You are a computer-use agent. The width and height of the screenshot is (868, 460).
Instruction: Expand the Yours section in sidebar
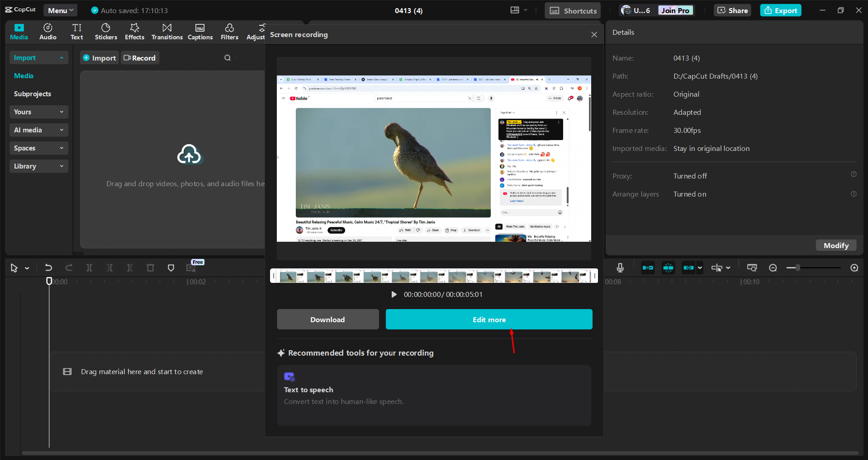tap(38, 112)
